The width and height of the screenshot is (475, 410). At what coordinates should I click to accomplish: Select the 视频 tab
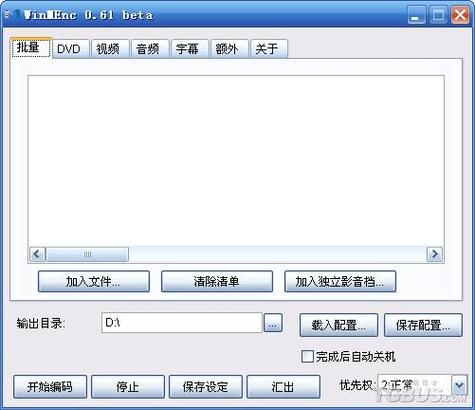pyautogui.click(x=110, y=49)
